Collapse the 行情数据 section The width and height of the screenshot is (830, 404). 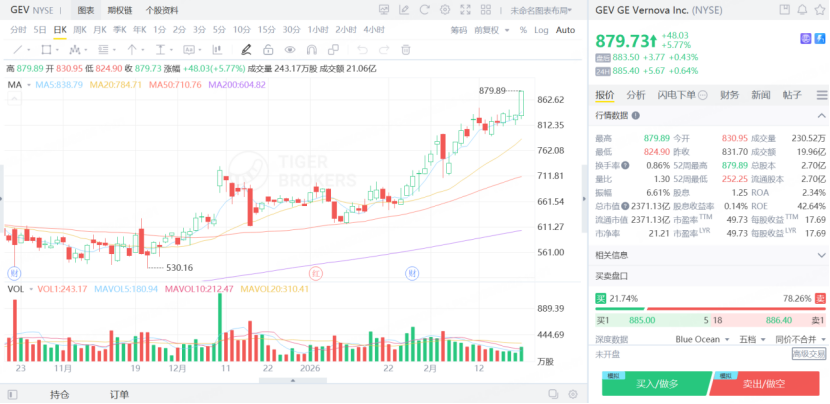click(x=821, y=115)
